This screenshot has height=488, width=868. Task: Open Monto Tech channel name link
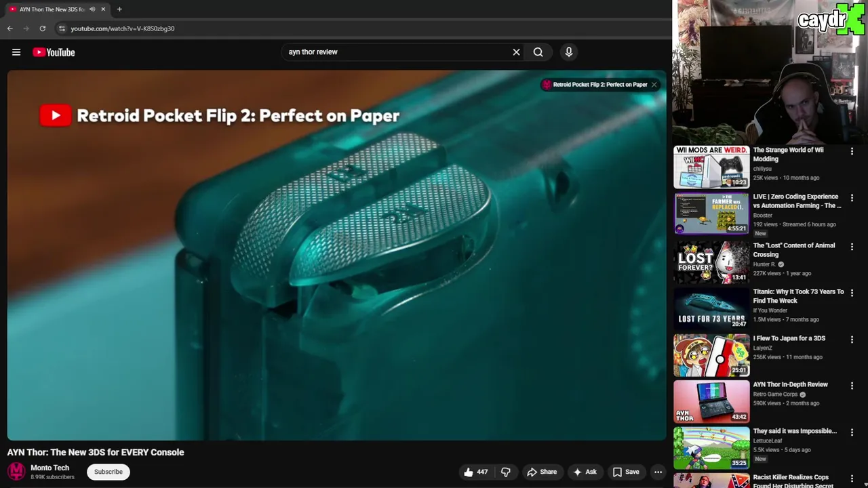(x=50, y=468)
